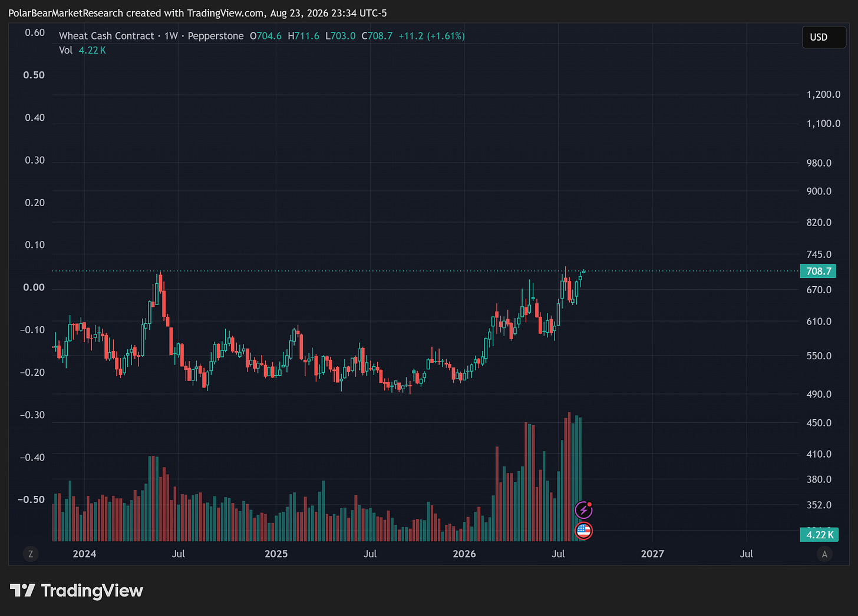
Task: Click the 820.0 price axis label
Action: pos(819,222)
